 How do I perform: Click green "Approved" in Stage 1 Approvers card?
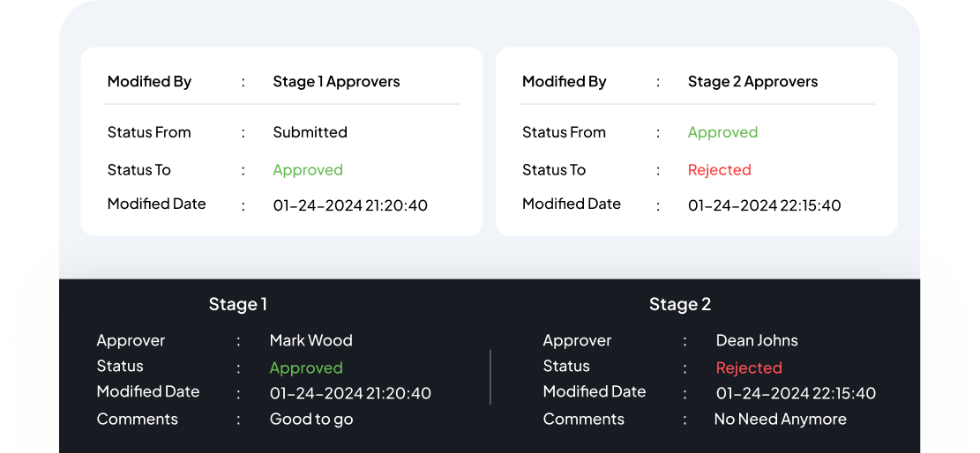(308, 170)
